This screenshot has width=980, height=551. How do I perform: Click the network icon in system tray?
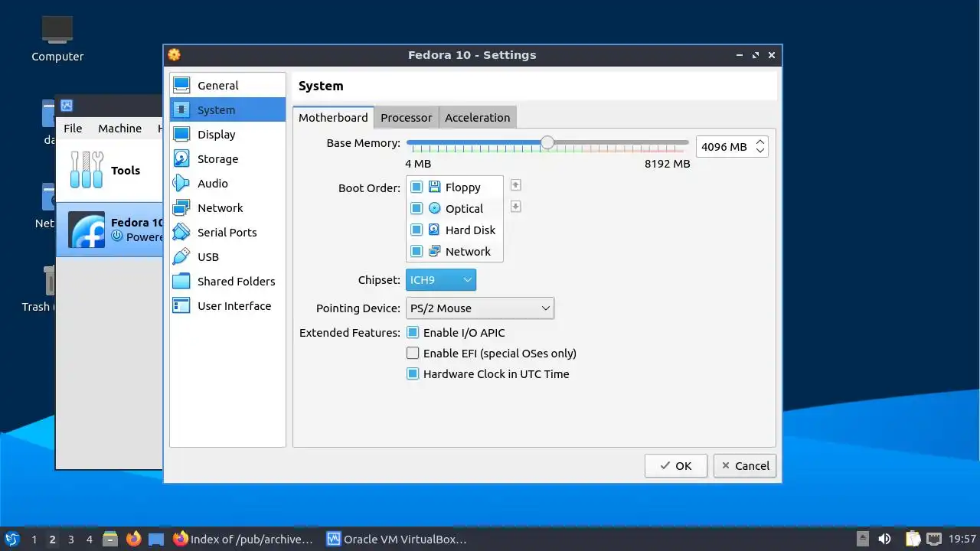[933, 540]
